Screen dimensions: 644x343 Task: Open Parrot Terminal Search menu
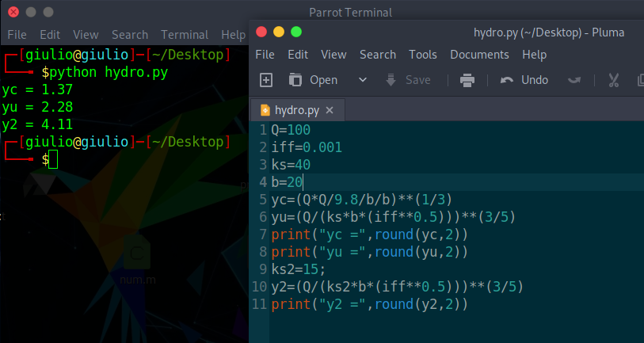[x=130, y=35]
